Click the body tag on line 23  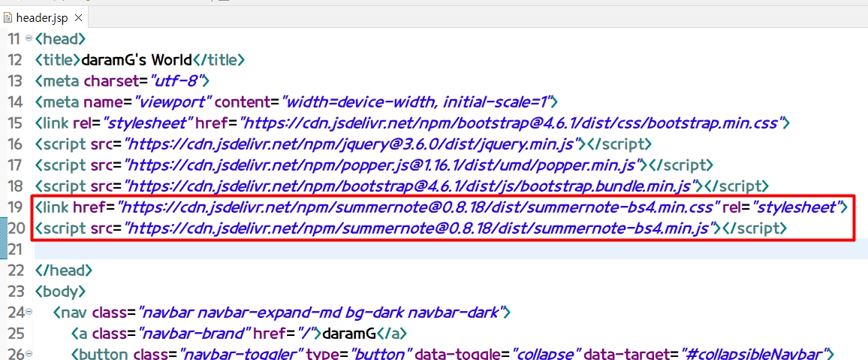click(x=60, y=292)
